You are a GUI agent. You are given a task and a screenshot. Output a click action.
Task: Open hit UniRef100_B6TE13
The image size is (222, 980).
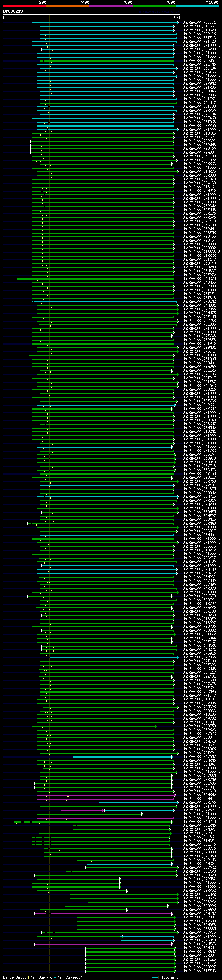pyautogui.click(x=199, y=38)
